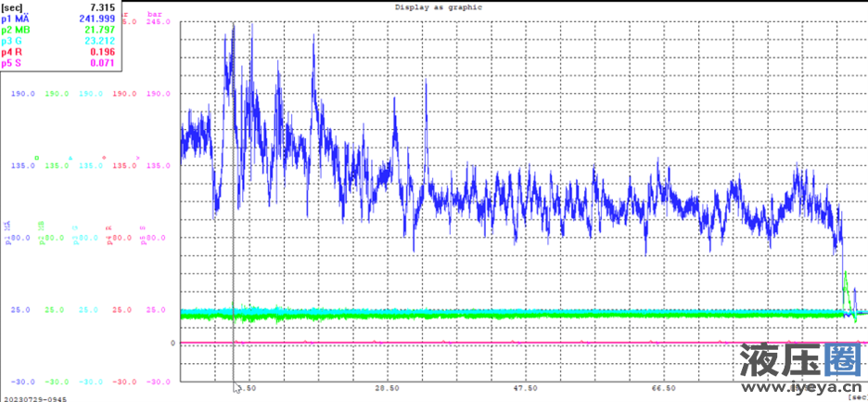Viewport: 868px width, 402px height.
Task: Click the recording name 20230729-0945
Action: [33, 398]
